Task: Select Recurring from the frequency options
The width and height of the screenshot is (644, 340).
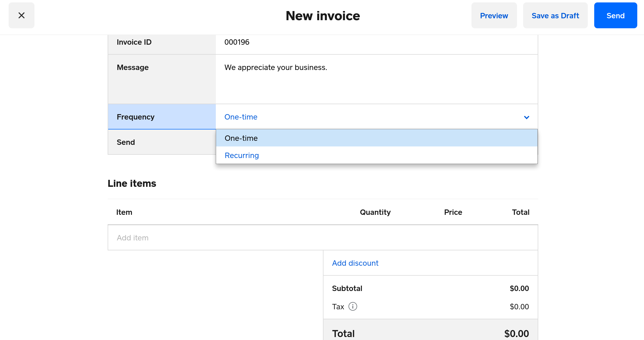Action: click(x=241, y=155)
